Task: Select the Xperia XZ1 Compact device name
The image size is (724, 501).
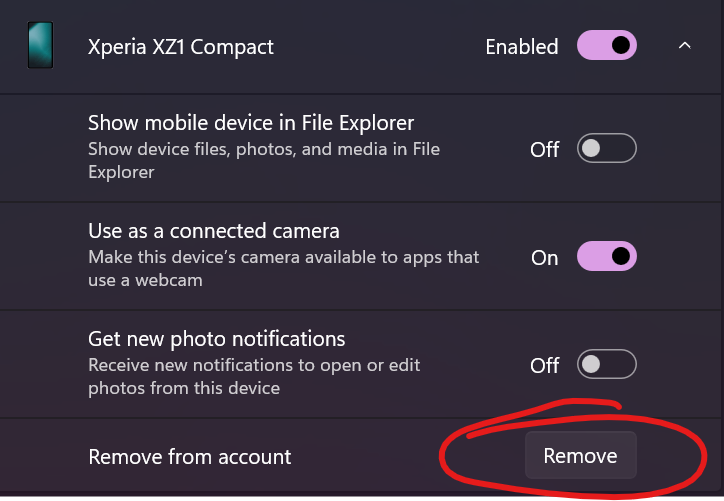Action: tap(181, 47)
